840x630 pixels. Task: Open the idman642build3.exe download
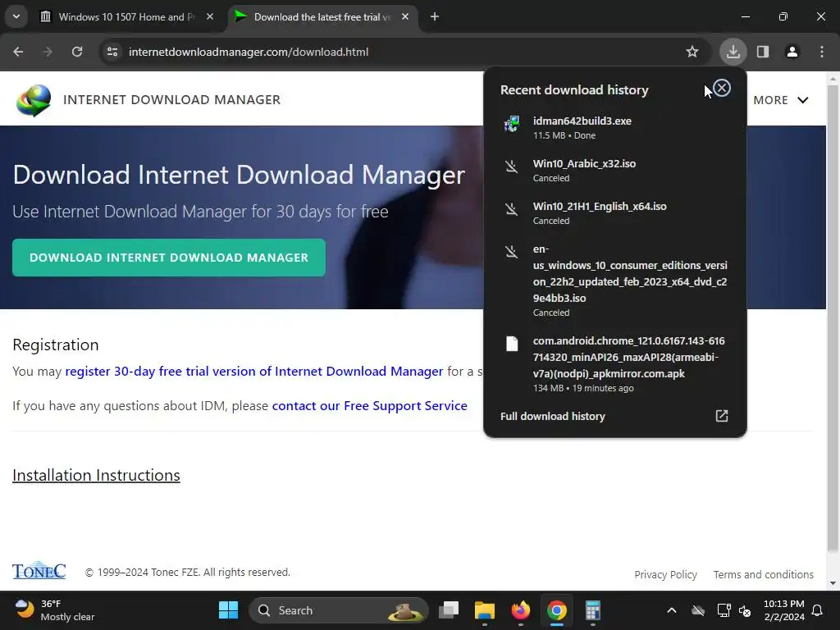point(614,127)
